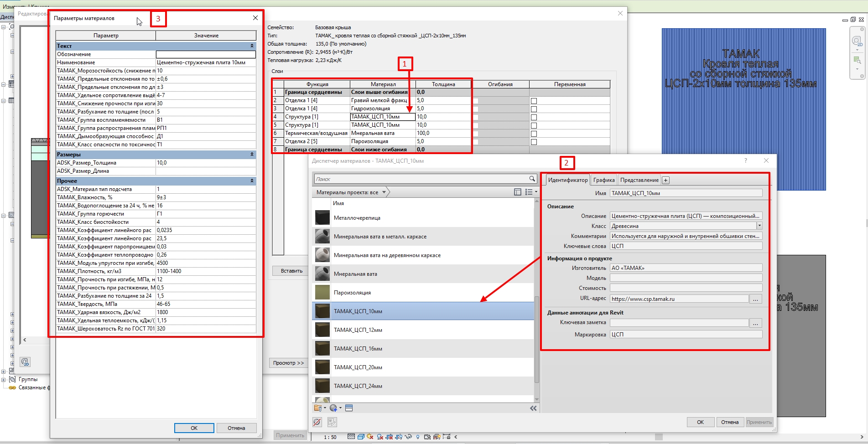Collapse the Текст parameter group
Image resolution: width=868 pixels, height=444 pixels.
[252, 46]
